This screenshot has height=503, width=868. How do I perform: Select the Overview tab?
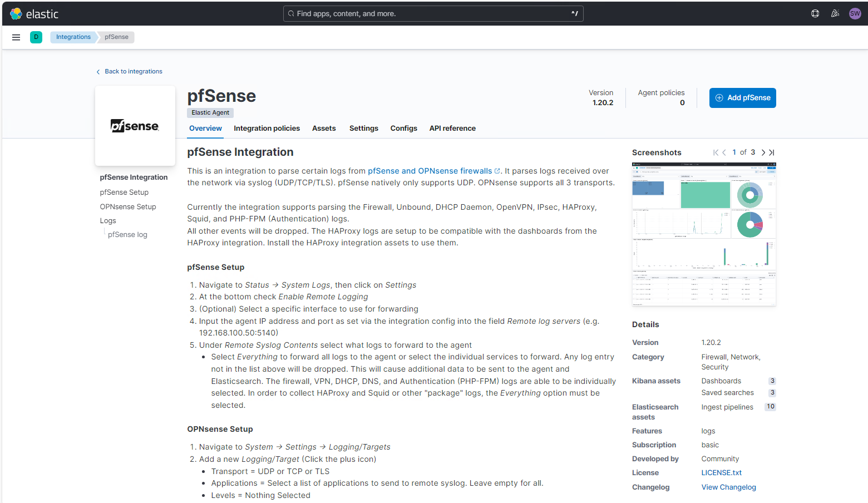(205, 129)
